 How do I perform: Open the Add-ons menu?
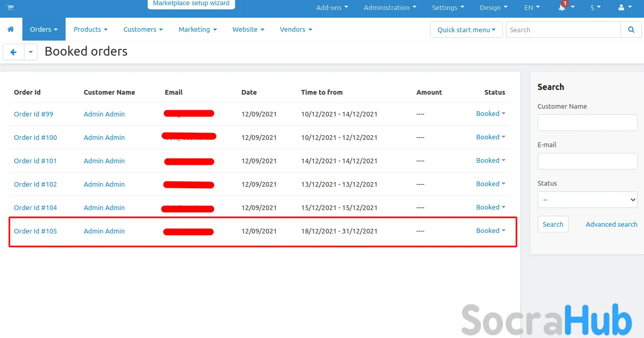pos(332,7)
